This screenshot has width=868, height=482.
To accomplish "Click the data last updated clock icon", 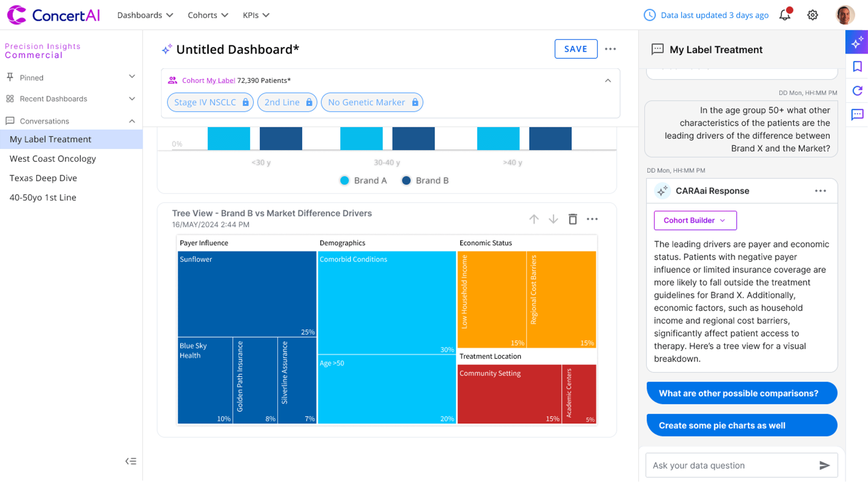I will click(649, 15).
